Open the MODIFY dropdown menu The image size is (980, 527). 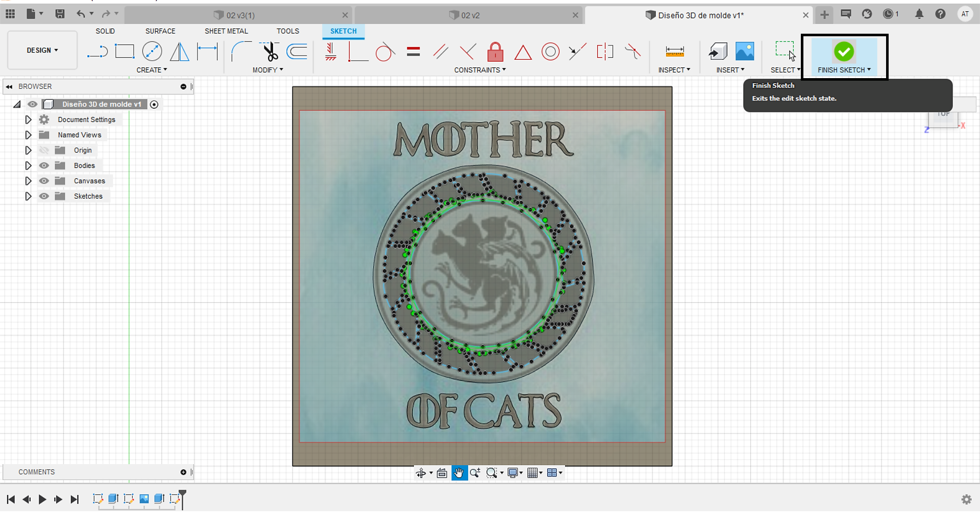(267, 70)
